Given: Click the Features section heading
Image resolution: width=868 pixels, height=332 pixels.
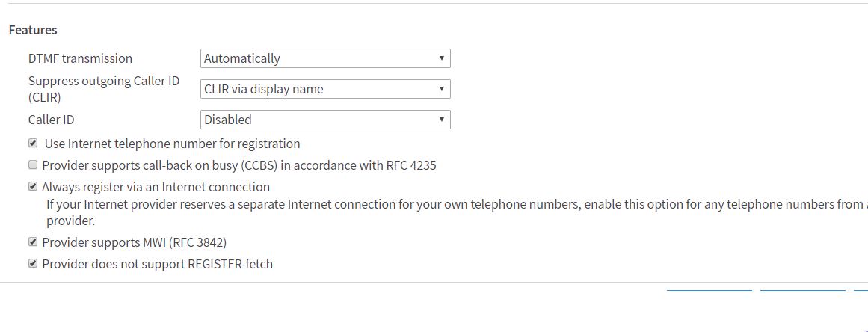Looking at the screenshot, I should point(33,31).
